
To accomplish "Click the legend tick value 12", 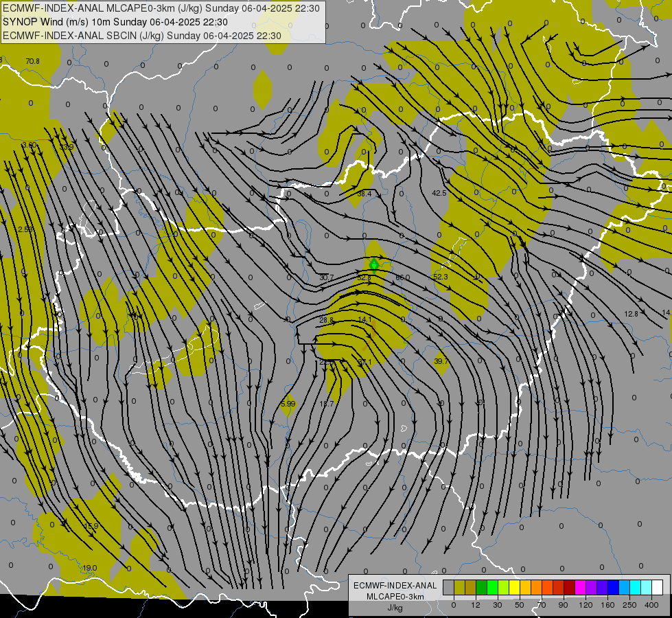I will point(476,605).
